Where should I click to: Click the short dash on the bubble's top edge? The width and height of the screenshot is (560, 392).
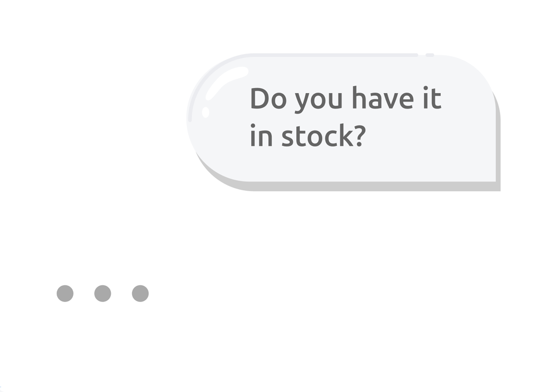(x=429, y=55)
